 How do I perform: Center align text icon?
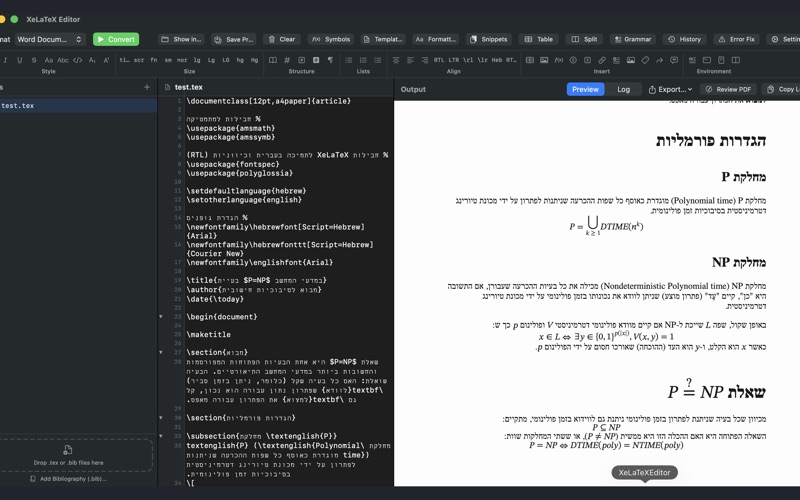pyautogui.click(x=395, y=60)
